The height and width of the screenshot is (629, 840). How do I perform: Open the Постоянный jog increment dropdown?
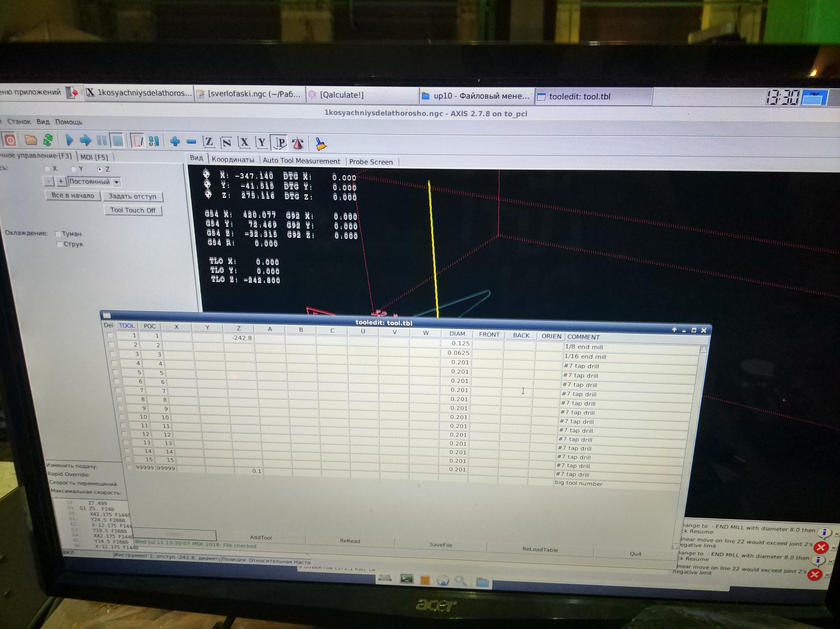pos(117,182)
